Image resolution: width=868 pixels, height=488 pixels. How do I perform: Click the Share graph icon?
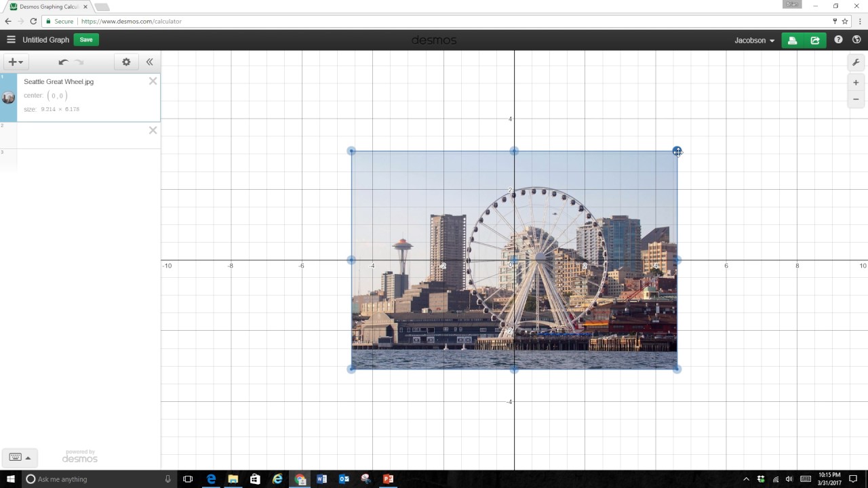click(x=815, y=40)
